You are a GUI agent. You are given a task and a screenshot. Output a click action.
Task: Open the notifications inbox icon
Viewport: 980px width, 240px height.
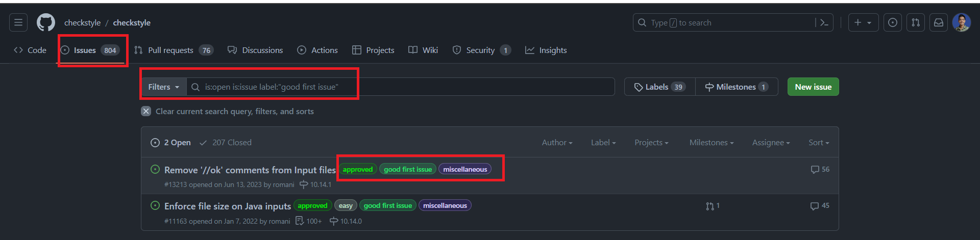(939, 22)
